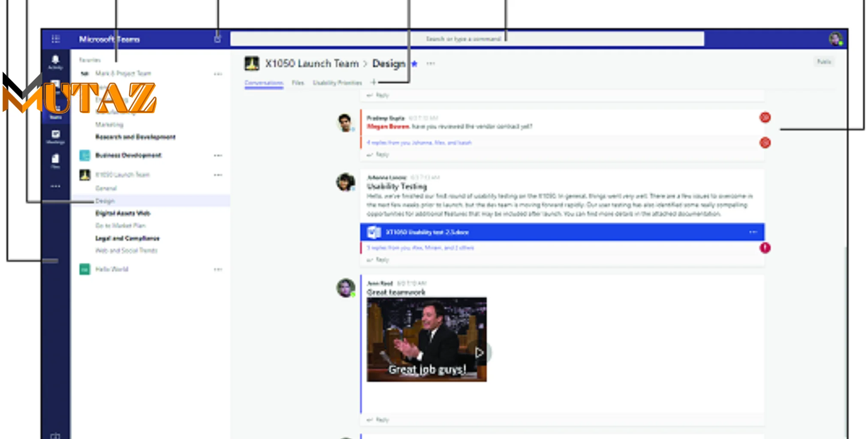Add a new tab with the plus icon
Screen dimensions: 868x439
click(x=373, y=82)
